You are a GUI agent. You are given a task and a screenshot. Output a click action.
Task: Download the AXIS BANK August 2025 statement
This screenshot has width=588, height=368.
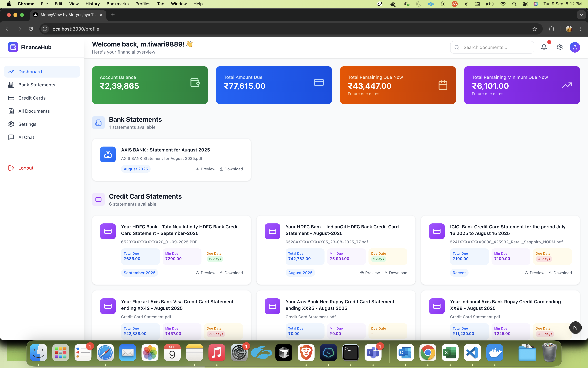(231, 169)
